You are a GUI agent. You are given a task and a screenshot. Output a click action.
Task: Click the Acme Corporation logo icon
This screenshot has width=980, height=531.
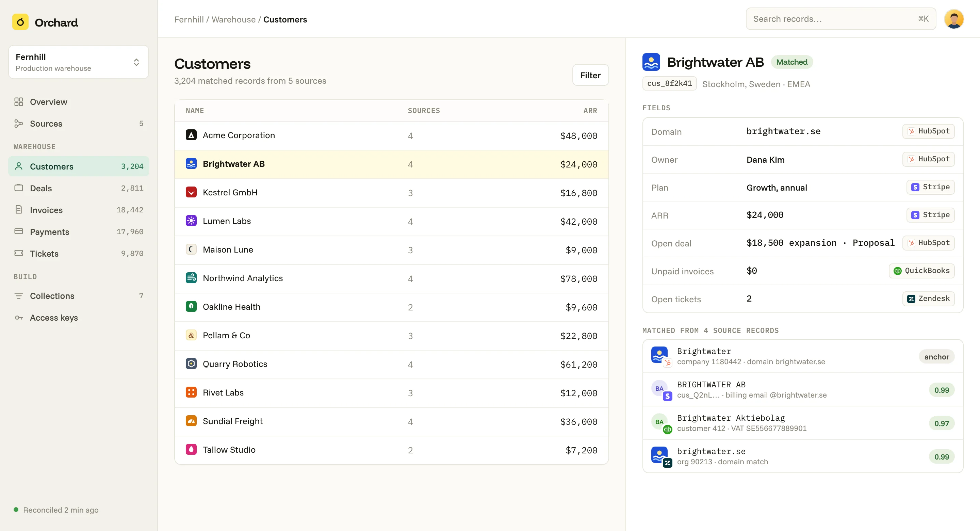(x=191, y=135)
